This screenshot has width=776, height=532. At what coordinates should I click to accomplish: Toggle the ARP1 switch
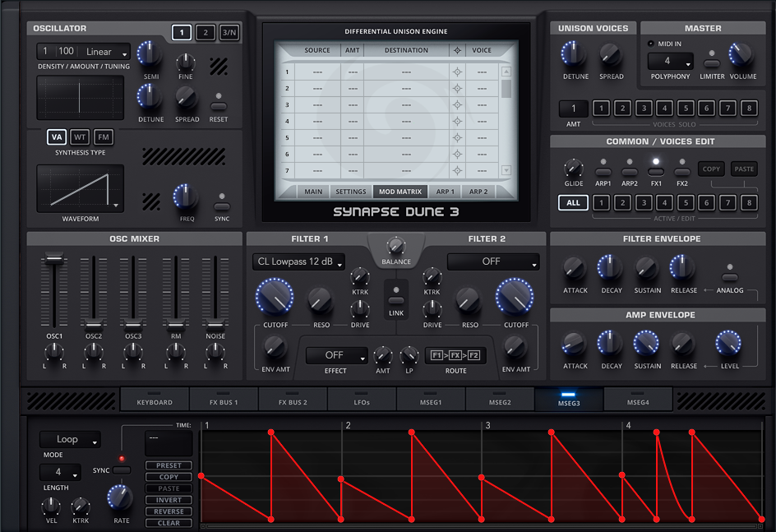coord(603,172)
